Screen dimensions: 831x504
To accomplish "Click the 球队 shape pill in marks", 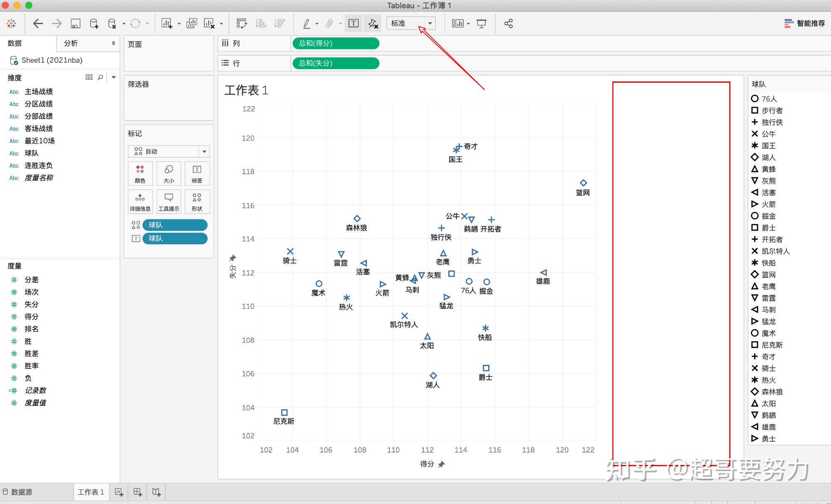I will [175, 225].
